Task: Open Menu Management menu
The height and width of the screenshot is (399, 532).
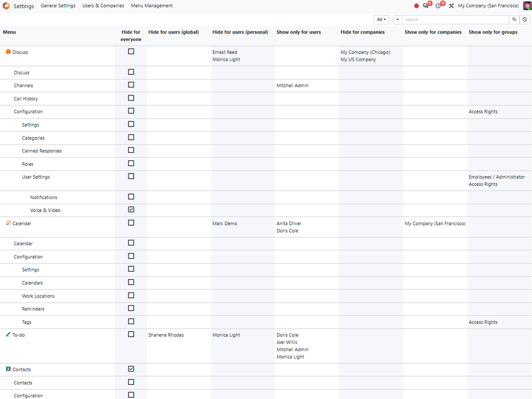Action: pos(152,6)
